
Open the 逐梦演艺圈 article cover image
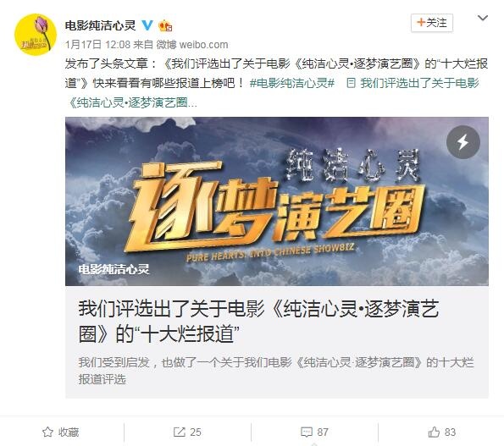click(x=277, y=201)
